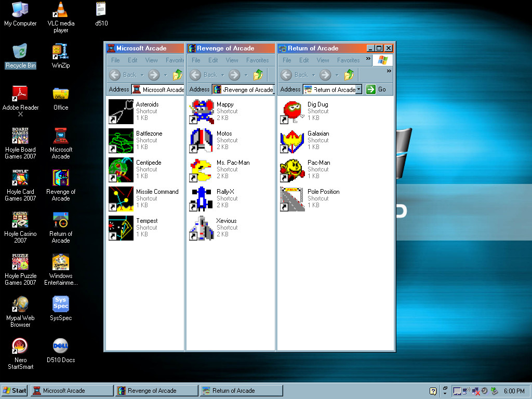Select the Rally-X shortcut icon

coord(202,199)
